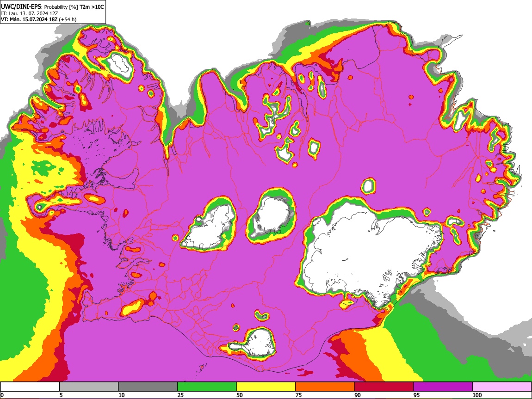
Task: Click the light pink legend swatch above 100
Action: point(502,387)
